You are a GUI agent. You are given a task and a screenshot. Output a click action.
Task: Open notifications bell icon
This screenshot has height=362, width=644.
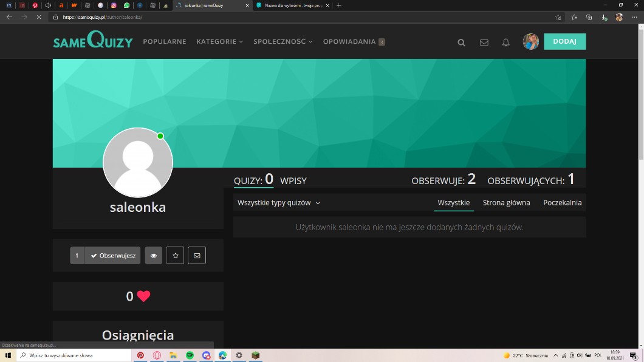505,43
